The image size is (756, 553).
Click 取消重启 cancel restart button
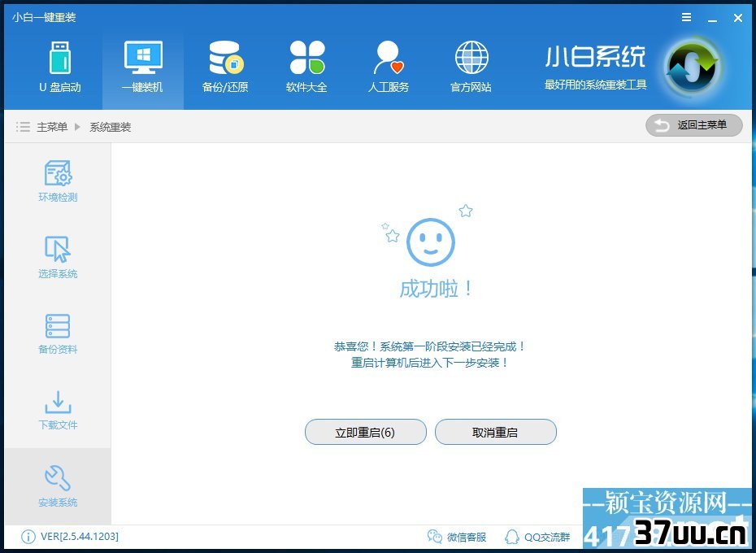pyautogui.click(x=496, y=432)
